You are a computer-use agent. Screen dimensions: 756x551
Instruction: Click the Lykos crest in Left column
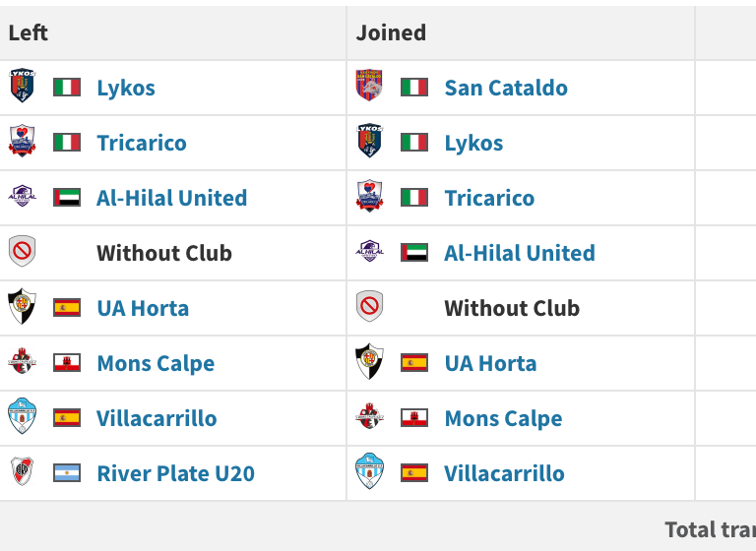(x=22, y=87)
